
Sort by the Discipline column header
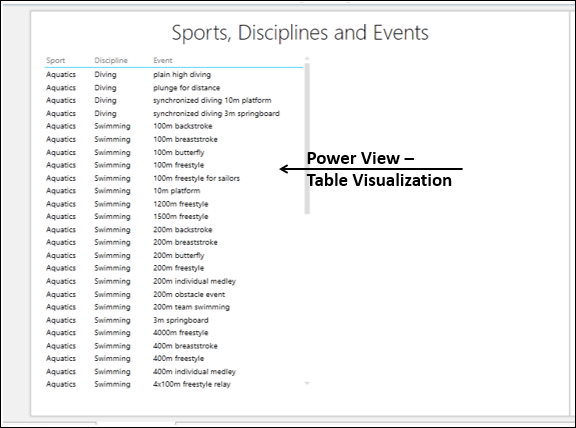pyautogui.click(x=111, y=60)
